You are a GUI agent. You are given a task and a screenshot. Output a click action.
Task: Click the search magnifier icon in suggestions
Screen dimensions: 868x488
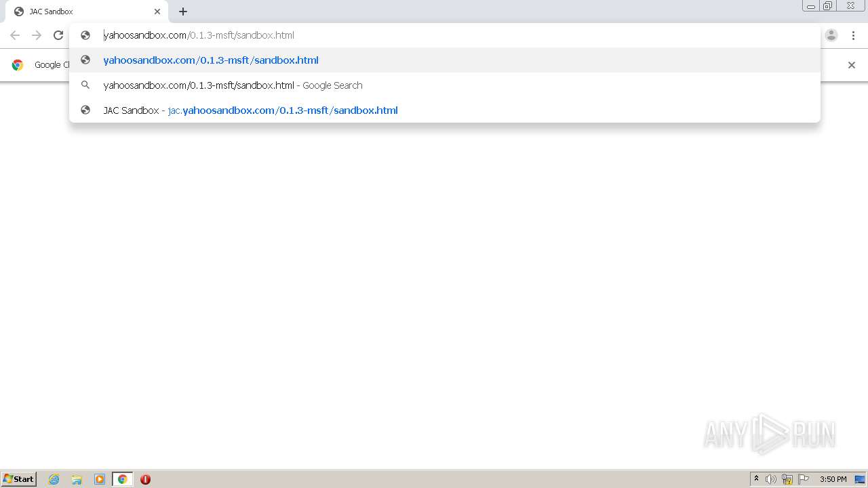[x=85, y=85]
